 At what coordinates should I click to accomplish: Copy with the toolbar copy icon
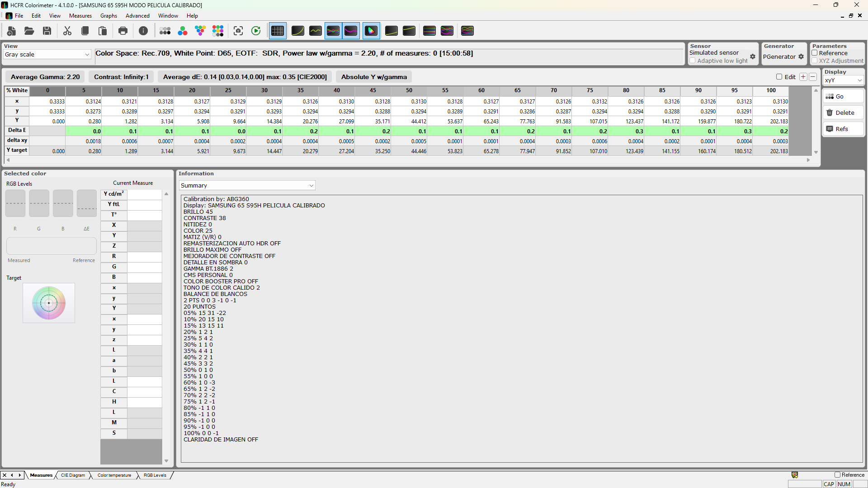pyautogui.click(x=85, y=31)
